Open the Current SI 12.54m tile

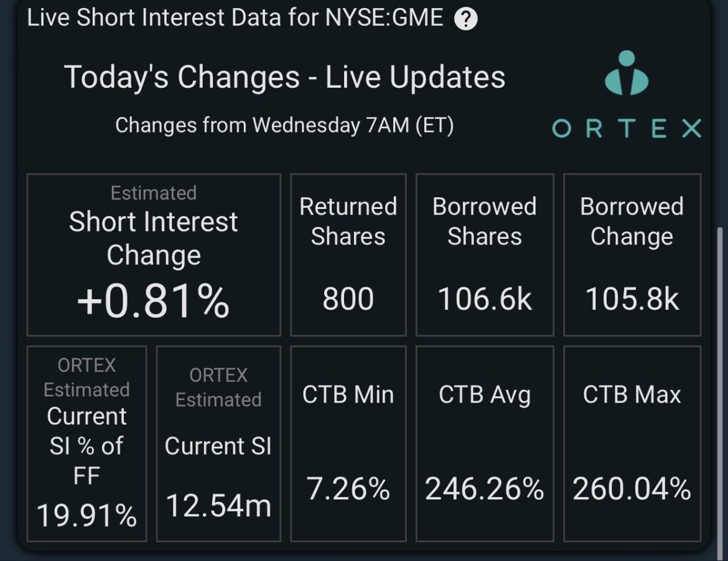[x=218, y=443]
